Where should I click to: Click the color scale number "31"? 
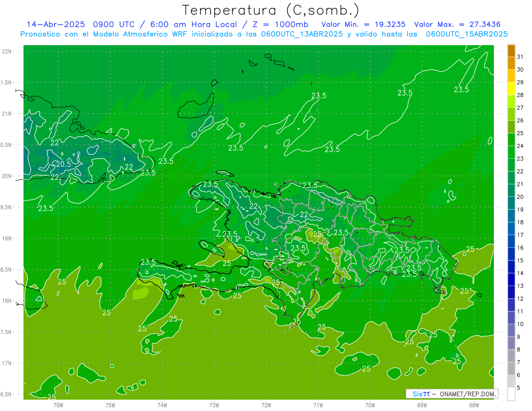click(x=520, y=57)
